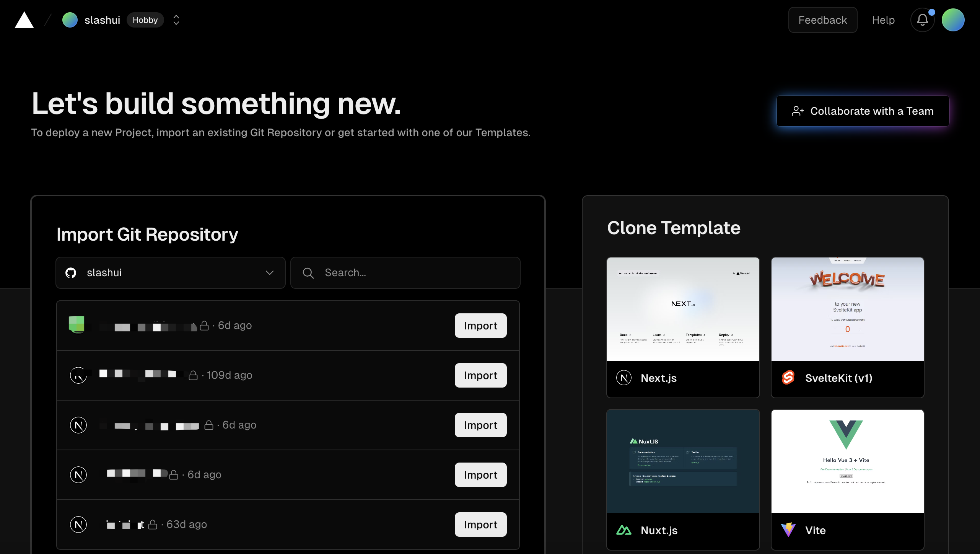Click the Vite lightning logo icon
The width and height of the screenshot is (980, 554).
point(788,530)
